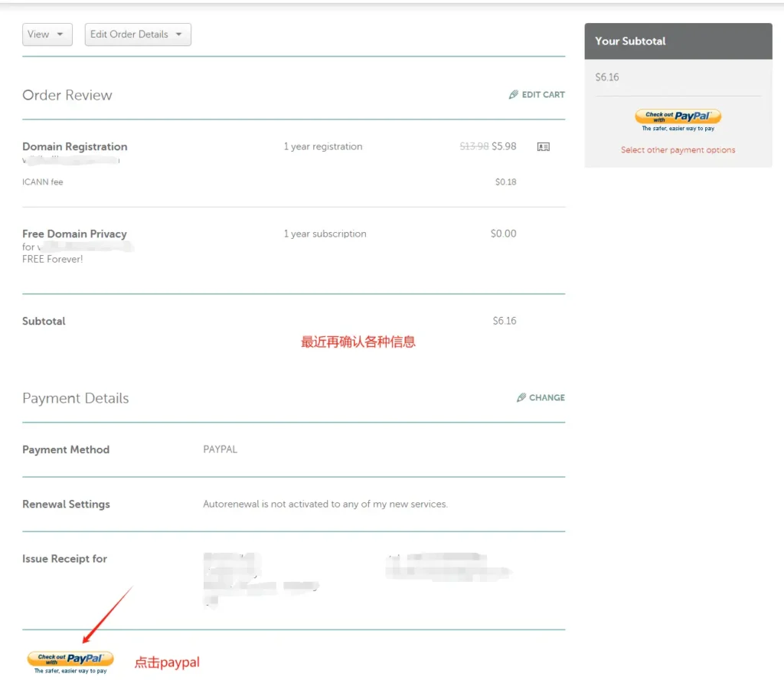Click Select other payment options
Image resolution: width=784 pixels, height=680 pixels.
(678, 149)
